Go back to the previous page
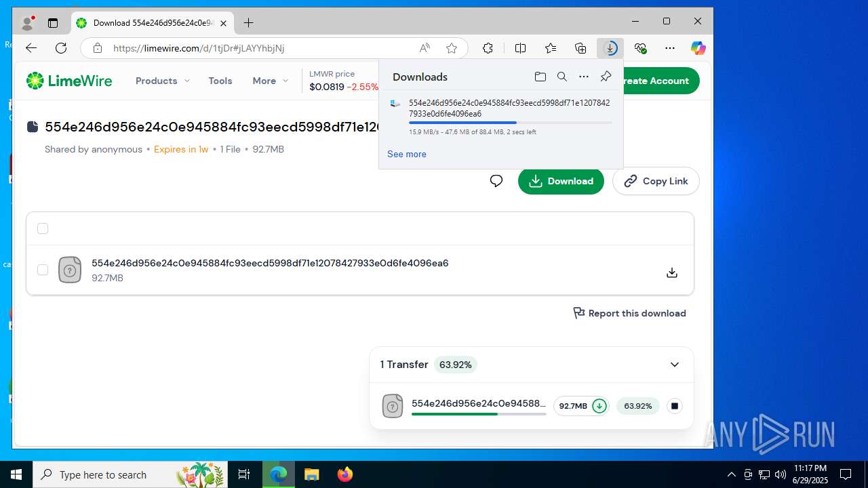This screenshot has height=488, width=868. pos(31,48)
